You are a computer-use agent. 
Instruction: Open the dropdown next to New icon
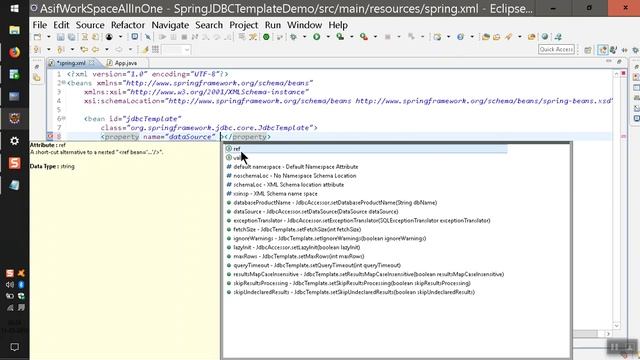point(49,37)
